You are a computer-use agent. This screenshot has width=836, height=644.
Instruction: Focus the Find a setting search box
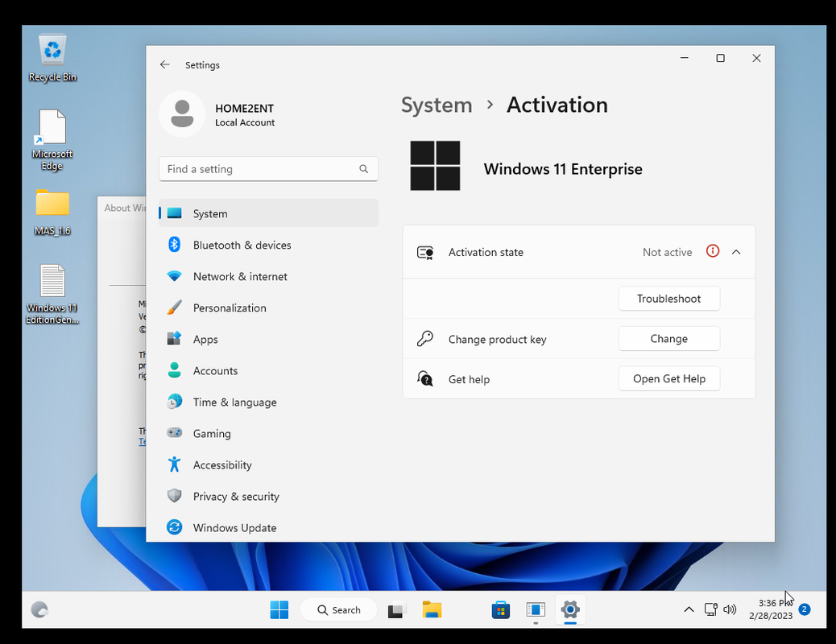tap(268, 169)
